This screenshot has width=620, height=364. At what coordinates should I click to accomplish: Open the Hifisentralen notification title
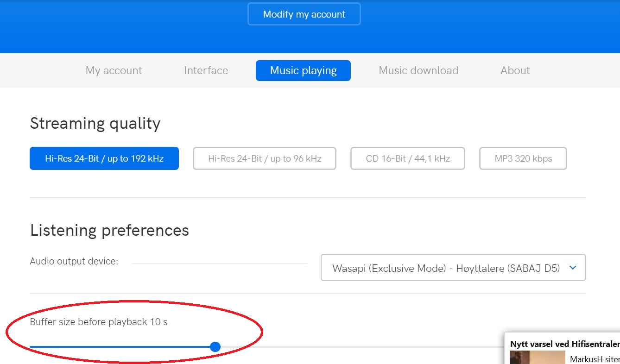click(564, 344)
